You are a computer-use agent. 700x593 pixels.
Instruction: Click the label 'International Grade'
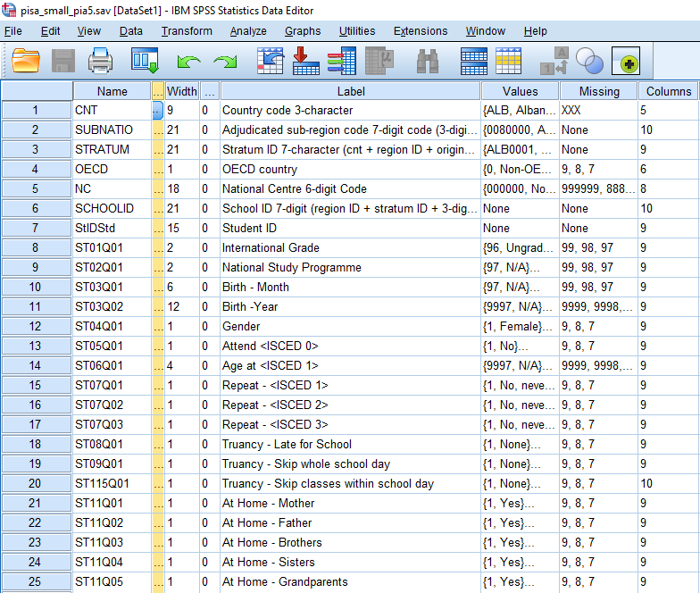[271, 248]
